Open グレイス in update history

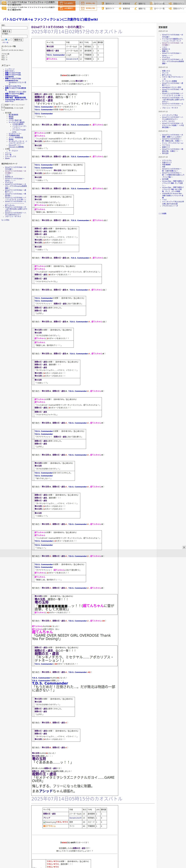(x=165, y=73)
